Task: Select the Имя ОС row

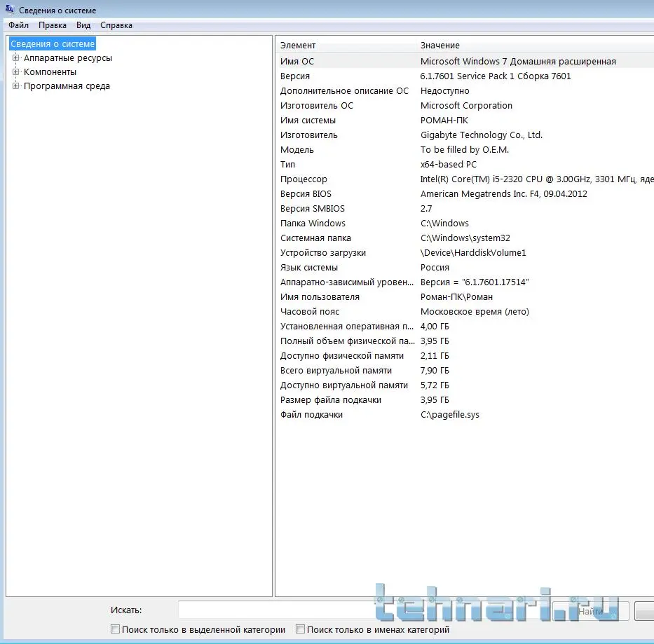Action: tap(465, 61)
